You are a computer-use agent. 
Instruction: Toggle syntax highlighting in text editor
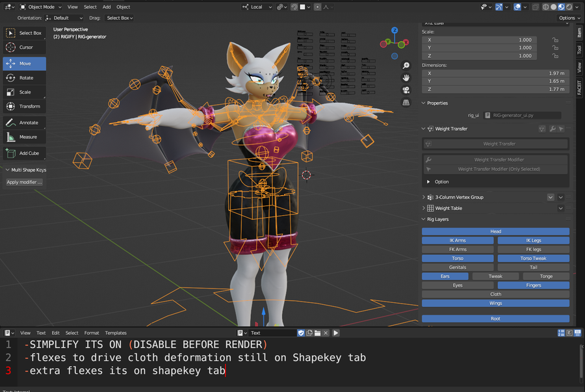point(578,333)
